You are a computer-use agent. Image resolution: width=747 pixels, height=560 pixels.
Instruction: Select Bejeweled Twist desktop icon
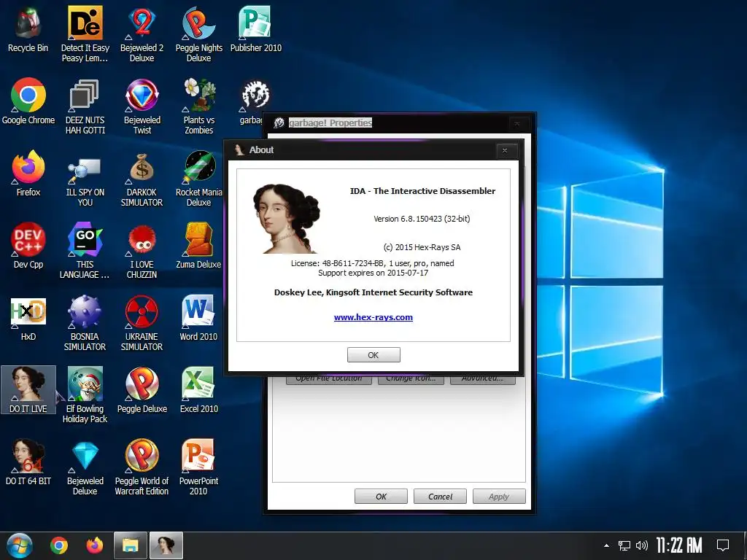(x=142, y=106)
